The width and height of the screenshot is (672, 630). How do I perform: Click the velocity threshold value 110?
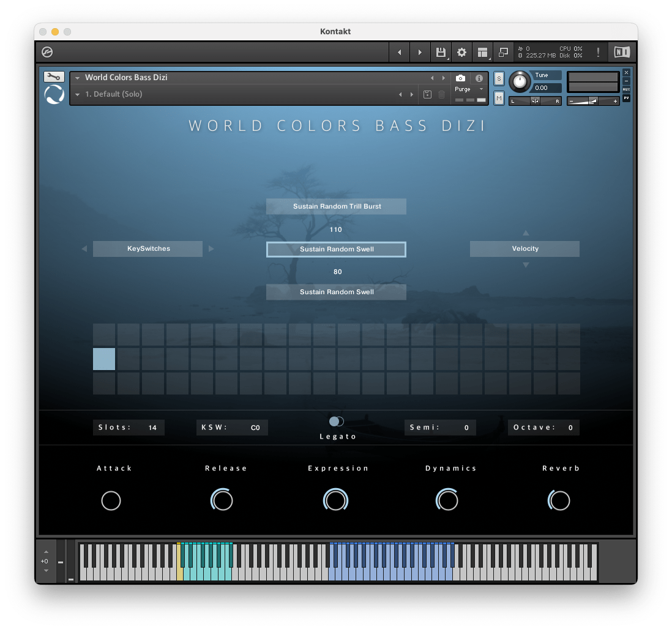[x=335, y=229]
